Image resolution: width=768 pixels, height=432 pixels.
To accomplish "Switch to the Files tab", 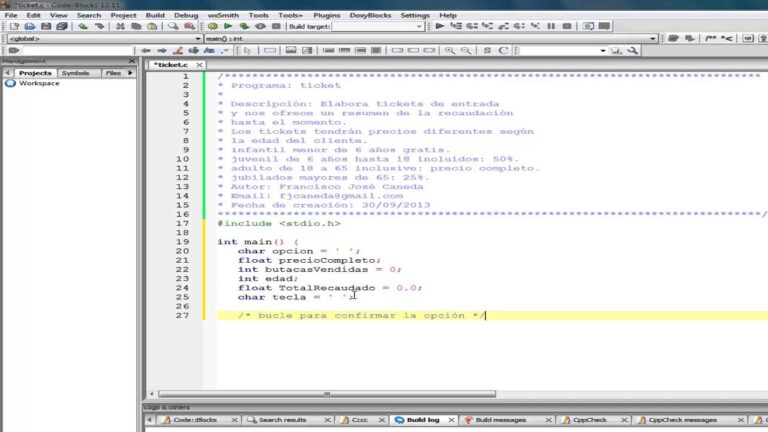I will (113, 73).
